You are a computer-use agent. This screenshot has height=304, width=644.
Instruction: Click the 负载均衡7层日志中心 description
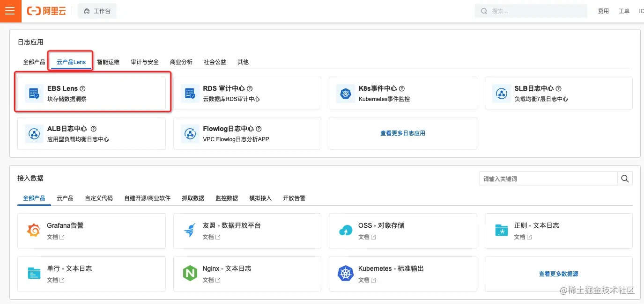541,99
